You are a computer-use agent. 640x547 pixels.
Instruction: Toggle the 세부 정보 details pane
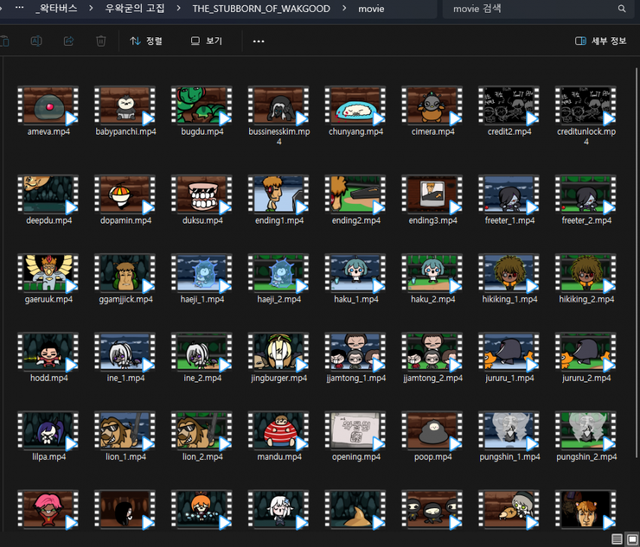[601, 41]
